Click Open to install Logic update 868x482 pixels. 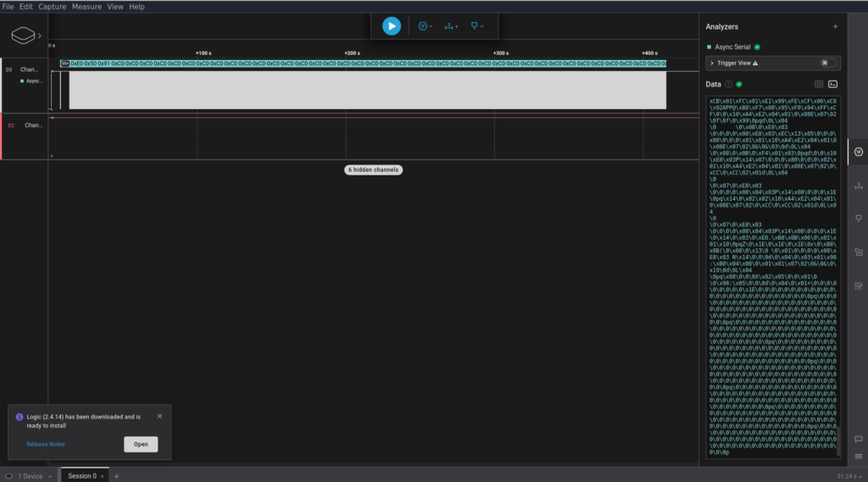click(x=141, y=445)
